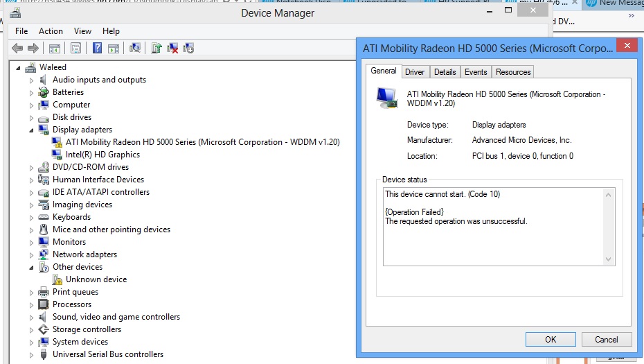Open the View menu
This screenshot has height=364, width=644.
pos(82,31)
